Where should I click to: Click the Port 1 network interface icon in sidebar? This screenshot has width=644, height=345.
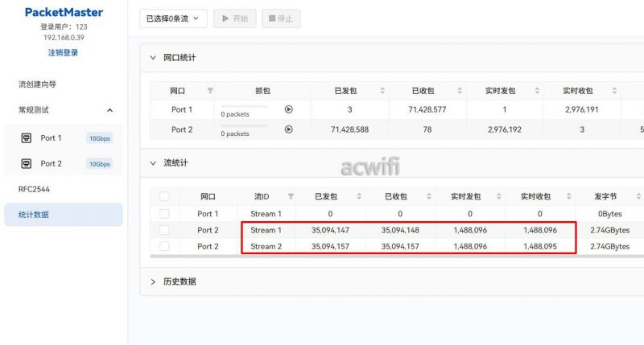click(x=26, y=138)
